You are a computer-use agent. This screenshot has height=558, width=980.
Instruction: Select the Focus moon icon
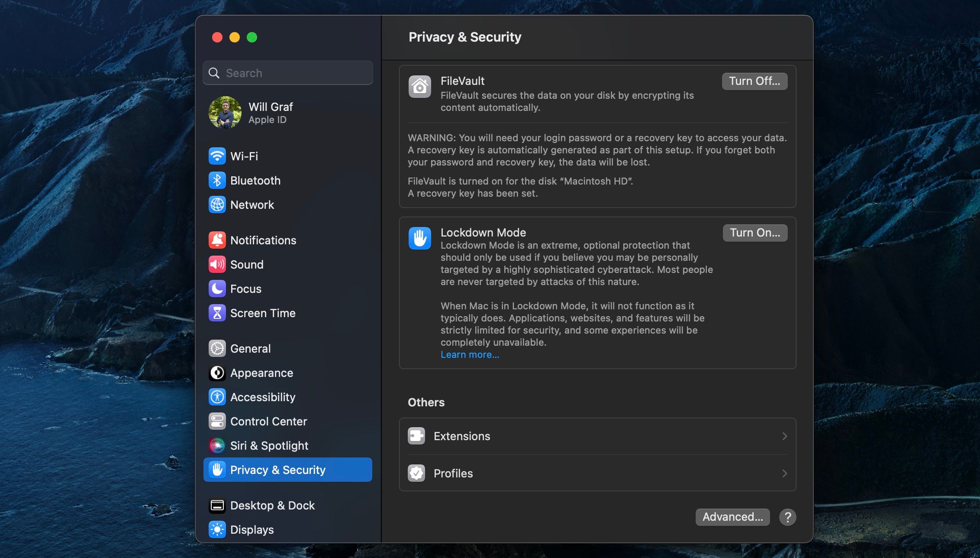coord(218,289)
